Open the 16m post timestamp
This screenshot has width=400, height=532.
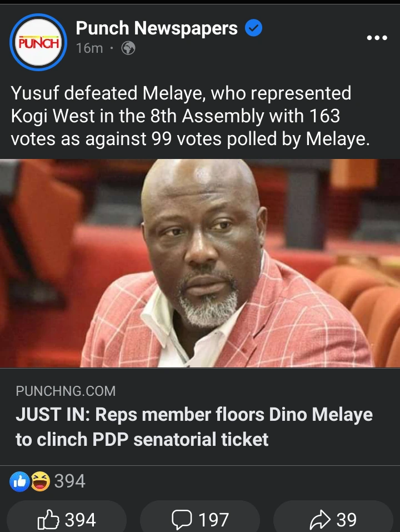(x=89, y=48)
